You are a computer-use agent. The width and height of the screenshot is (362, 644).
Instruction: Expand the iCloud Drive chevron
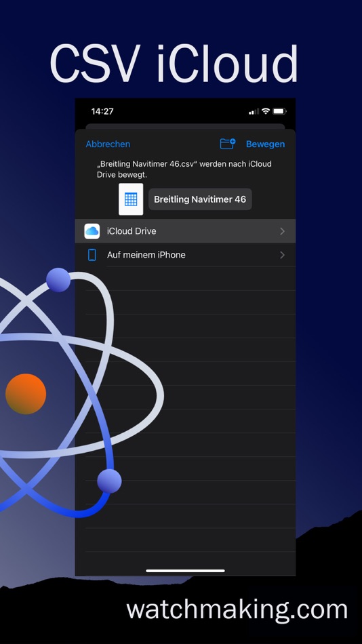click(282, 231)
